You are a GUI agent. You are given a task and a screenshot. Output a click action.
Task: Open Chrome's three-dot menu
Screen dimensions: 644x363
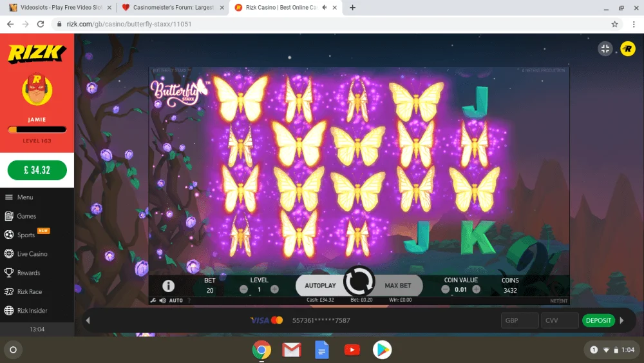pos(634,25)
